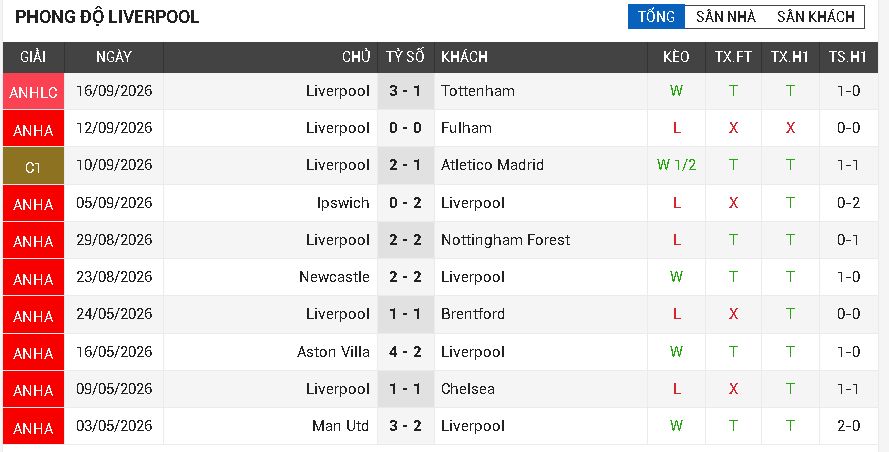Screen dimensions: 889x452
Task: Click Man Utd team name
Action: (x=341, y=426)
